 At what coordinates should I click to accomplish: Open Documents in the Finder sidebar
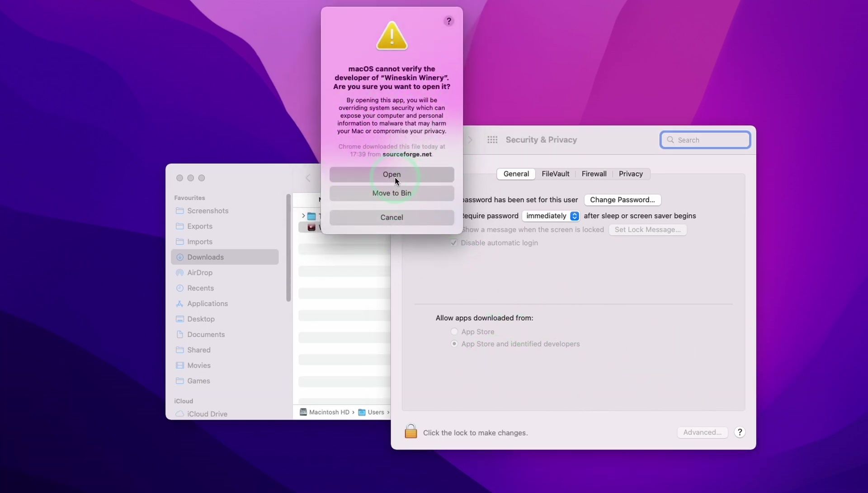pyautogui.click(x=225, y=335)
